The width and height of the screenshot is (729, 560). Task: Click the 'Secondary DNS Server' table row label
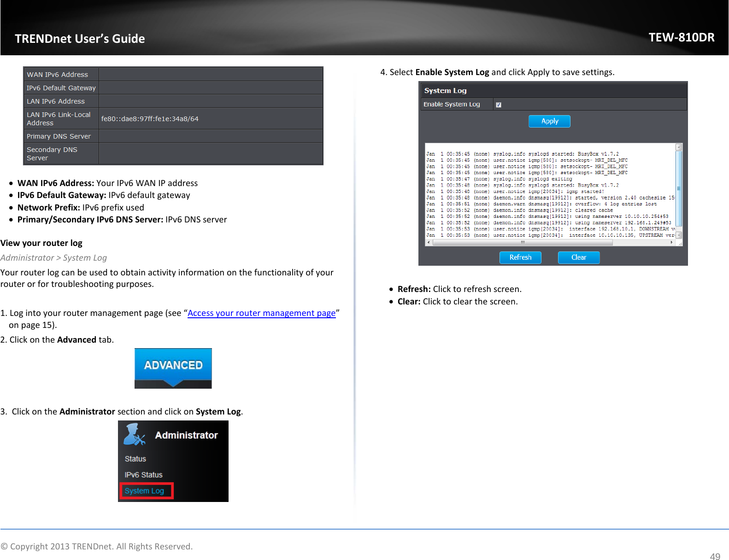[52, 154]
